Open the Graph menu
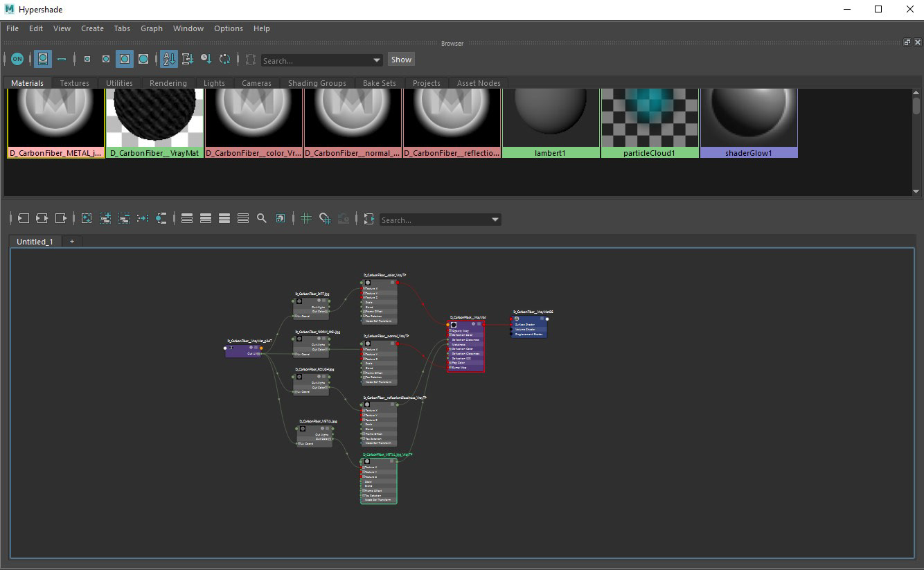Viewport: 924px width, 570px height. (152, 28)
